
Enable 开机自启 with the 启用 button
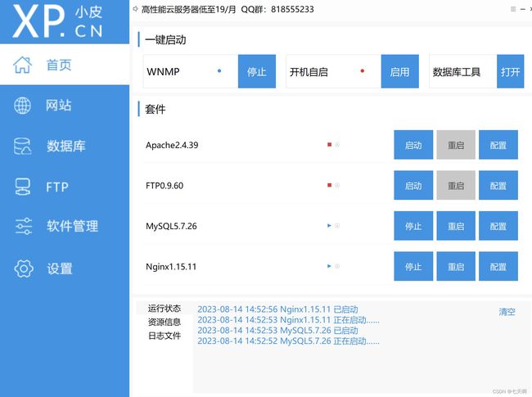399,72
